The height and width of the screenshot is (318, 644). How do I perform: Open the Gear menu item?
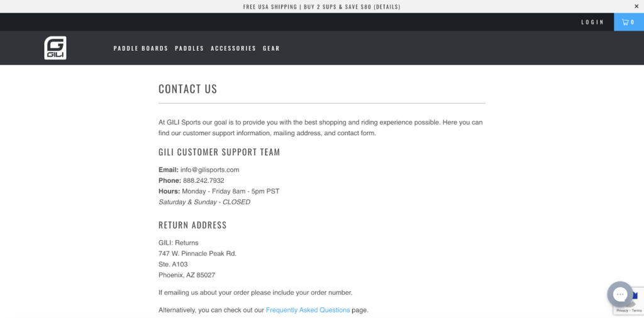pos(271,48)
